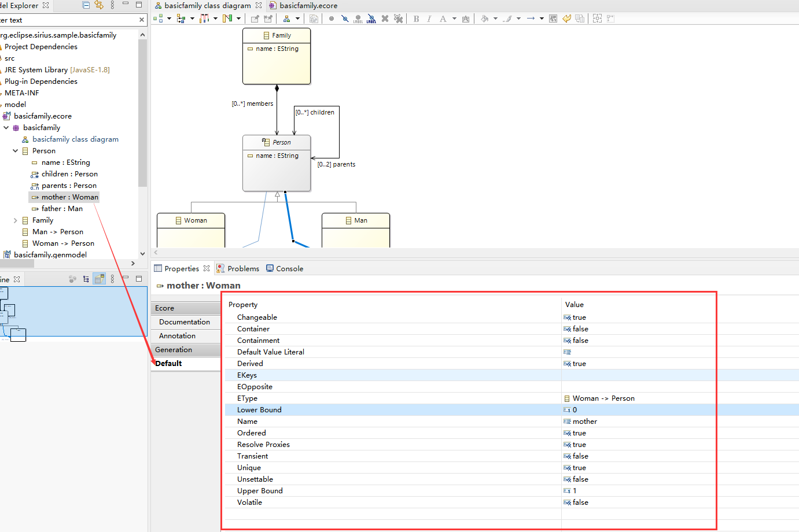This screenshot has height=532, width=799.
Task: Click the Select All toolbar icon
Action: coord(181,19)
